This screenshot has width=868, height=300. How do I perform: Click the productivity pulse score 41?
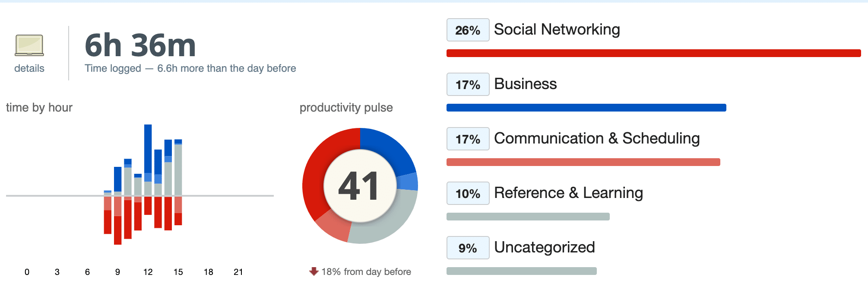pos(359,186)
